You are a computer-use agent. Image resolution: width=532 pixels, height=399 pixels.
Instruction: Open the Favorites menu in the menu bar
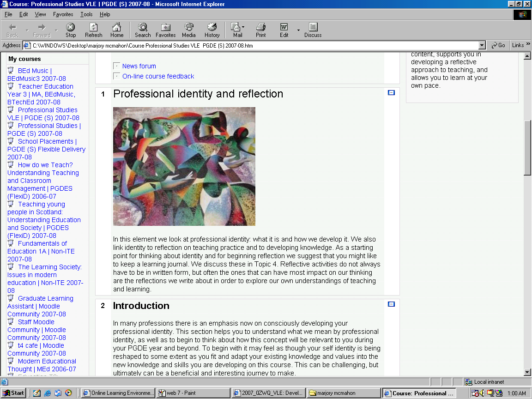pyautogui.click(x=63, y=14)
